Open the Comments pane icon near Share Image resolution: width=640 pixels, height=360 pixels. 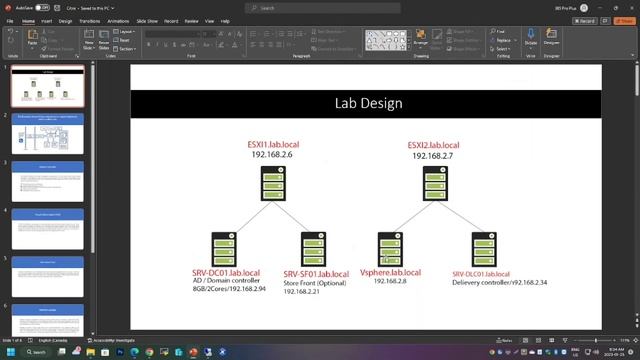[x=605, y=21]
